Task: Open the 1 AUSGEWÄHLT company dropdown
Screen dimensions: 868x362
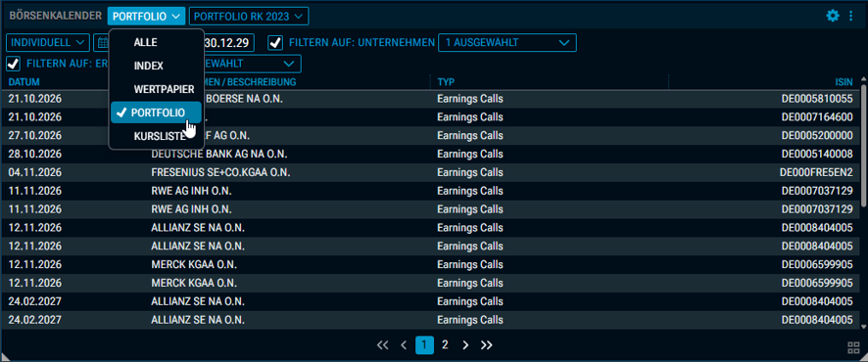Action: [507, 42]
